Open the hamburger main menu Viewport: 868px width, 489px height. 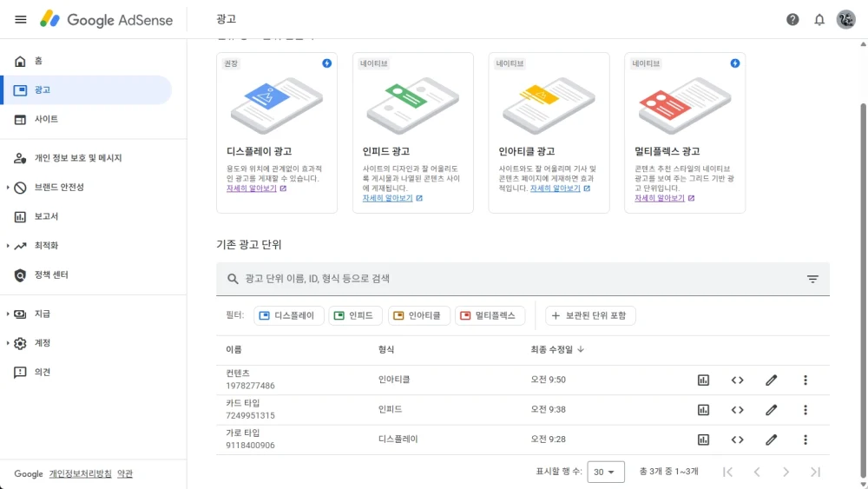[x=21, y=19]
